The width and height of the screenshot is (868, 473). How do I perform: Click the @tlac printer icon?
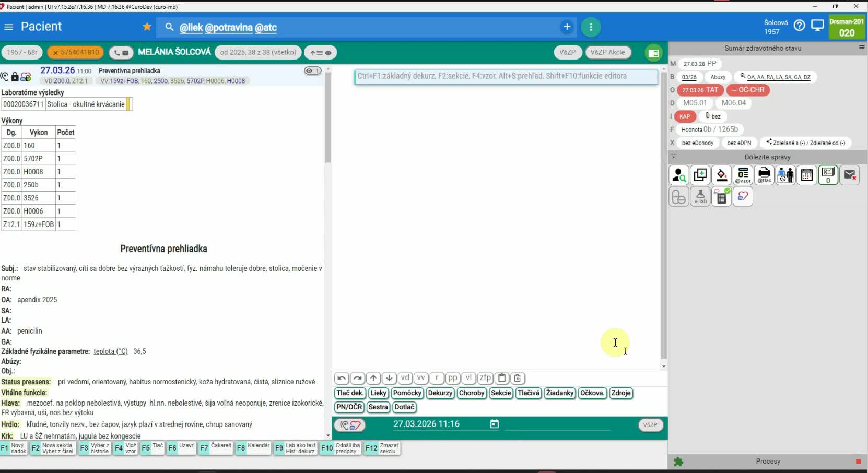764,175
